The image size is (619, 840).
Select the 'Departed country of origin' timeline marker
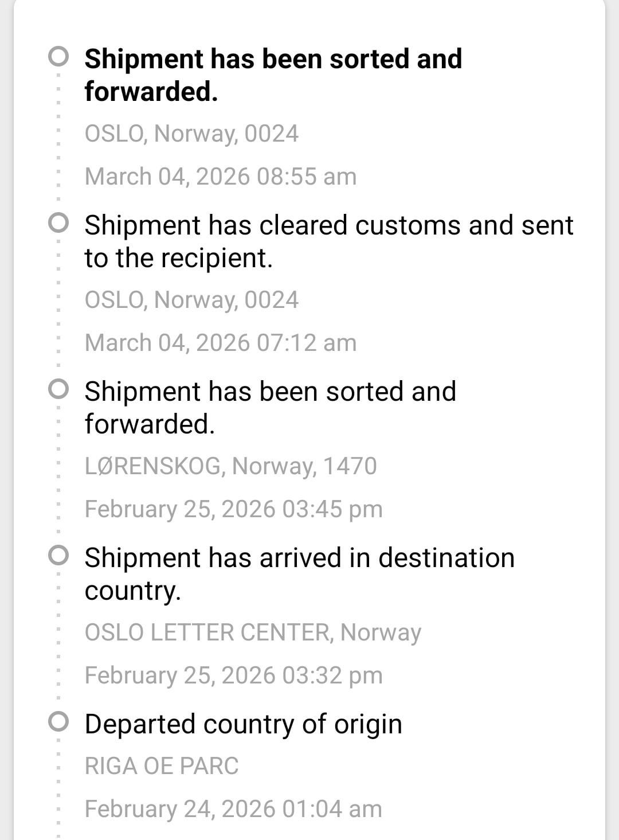point(58,722)
